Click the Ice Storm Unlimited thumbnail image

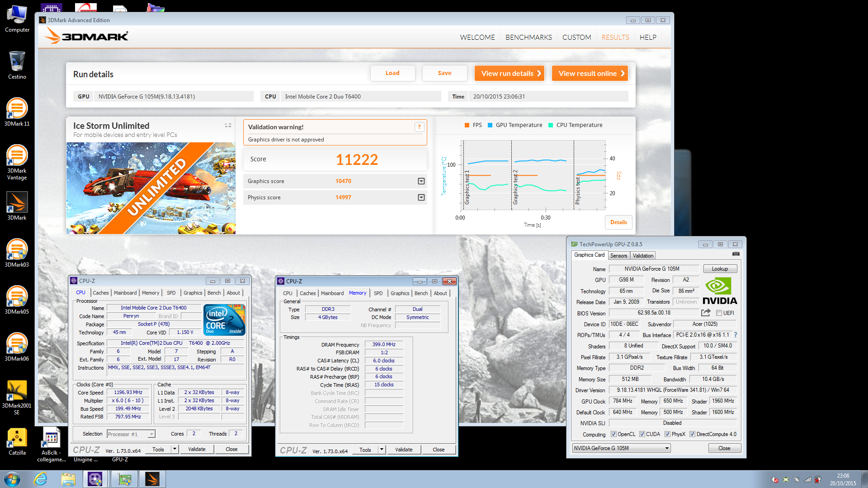[x=151, y=188]
